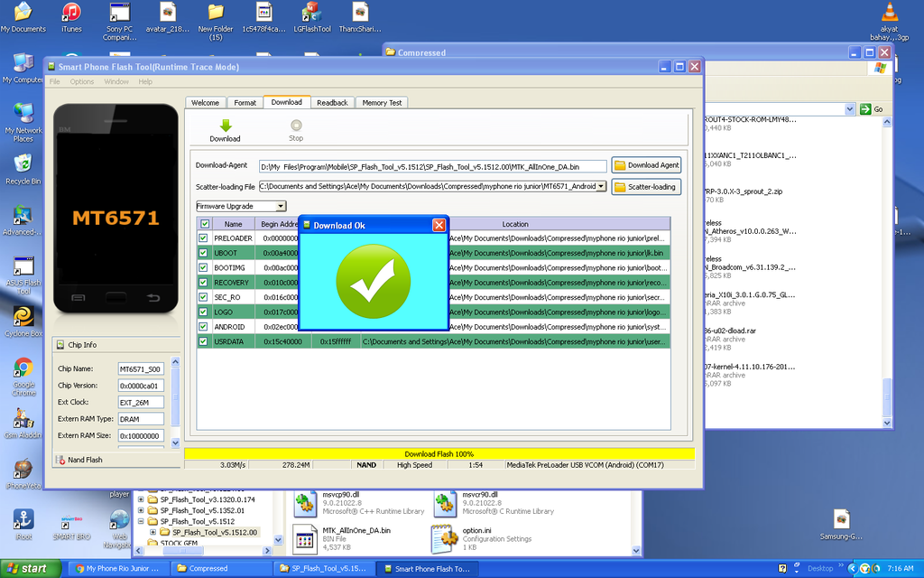This screenshot has height=578, width=924.
Task: Open the Firmware Upgrade mode dropdown
Action: pos(281,207)
